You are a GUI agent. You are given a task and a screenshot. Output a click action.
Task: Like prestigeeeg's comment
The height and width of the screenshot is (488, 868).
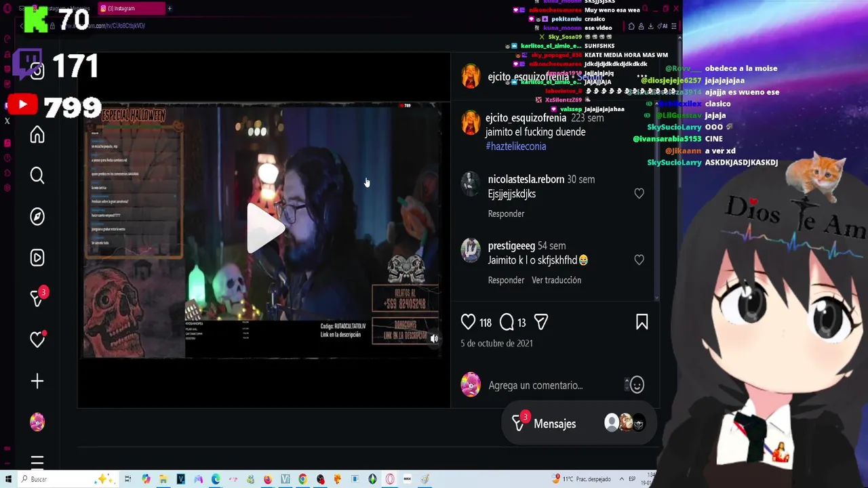pos(639,260)
